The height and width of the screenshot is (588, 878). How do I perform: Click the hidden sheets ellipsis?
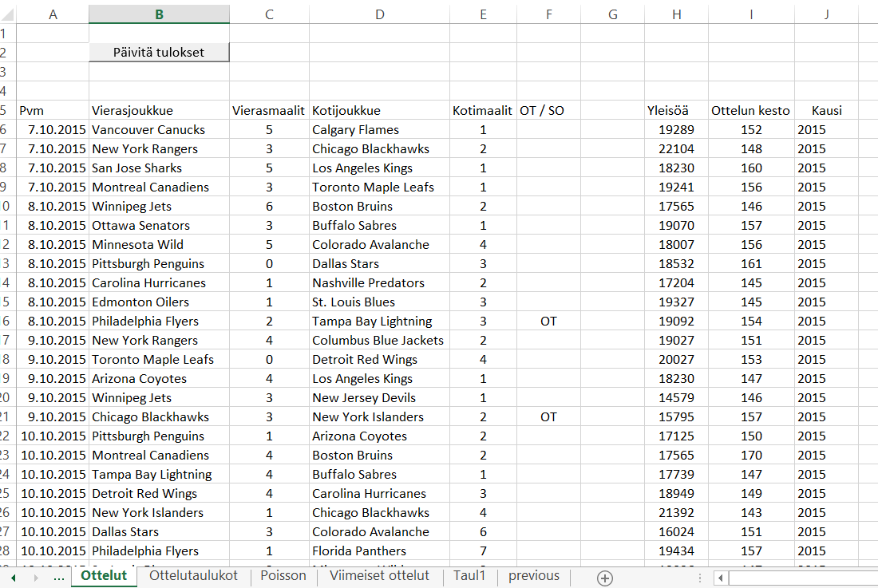[x=59, y=577]
